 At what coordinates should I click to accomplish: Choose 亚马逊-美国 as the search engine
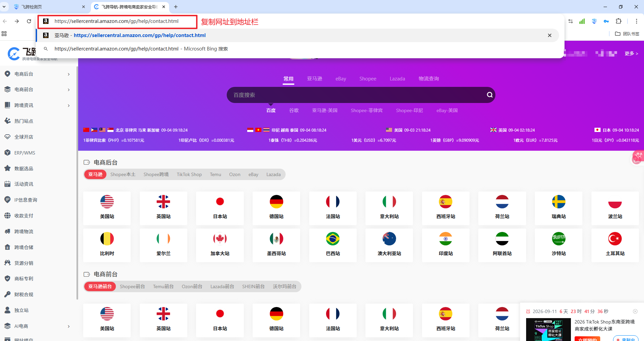coord(325,110)
